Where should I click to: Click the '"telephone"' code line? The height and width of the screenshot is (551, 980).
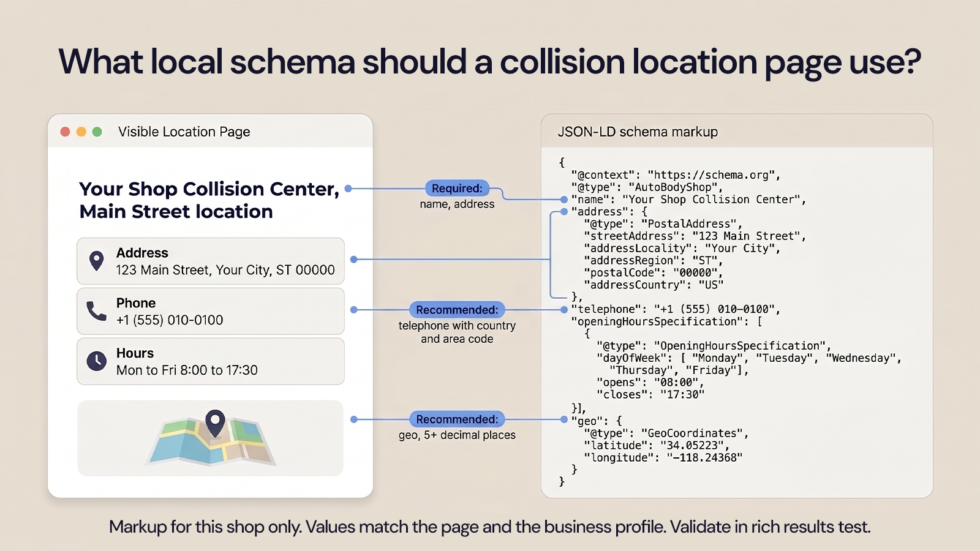(x=676, y=310)
